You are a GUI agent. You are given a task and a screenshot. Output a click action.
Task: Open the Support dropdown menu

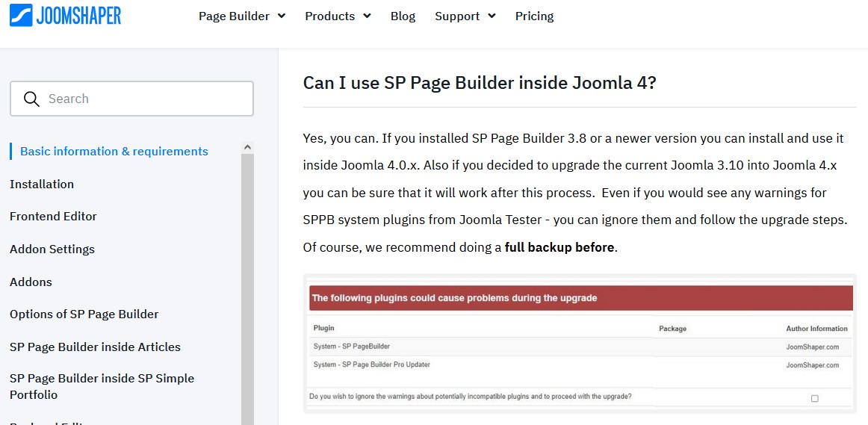(x=465, y=16)
